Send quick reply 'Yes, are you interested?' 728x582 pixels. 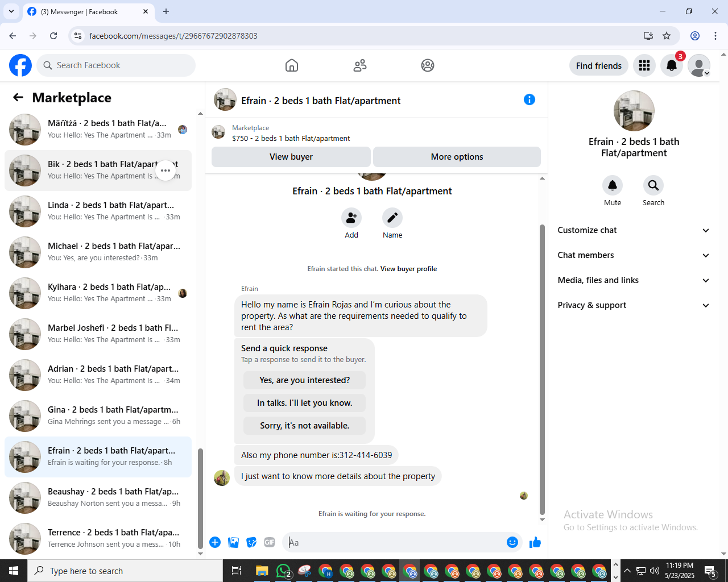(304, 380)
